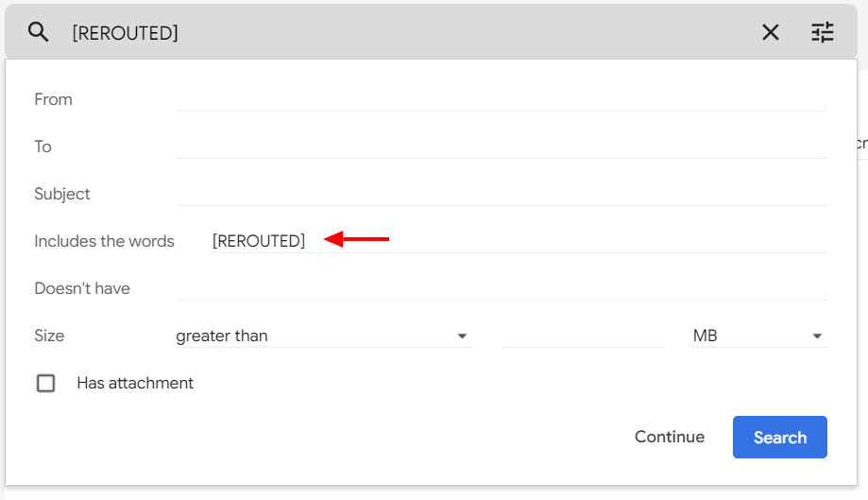Open the MB unit dropdown

coord(759,336)
